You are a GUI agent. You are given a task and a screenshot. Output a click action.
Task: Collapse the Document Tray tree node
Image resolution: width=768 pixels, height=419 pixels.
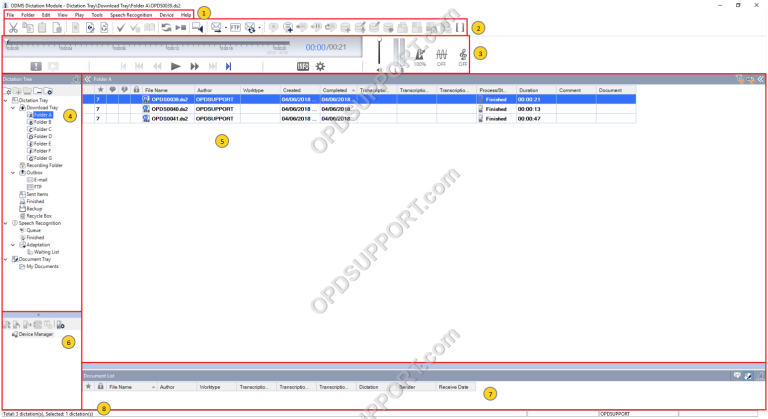[x=6, y=259]
